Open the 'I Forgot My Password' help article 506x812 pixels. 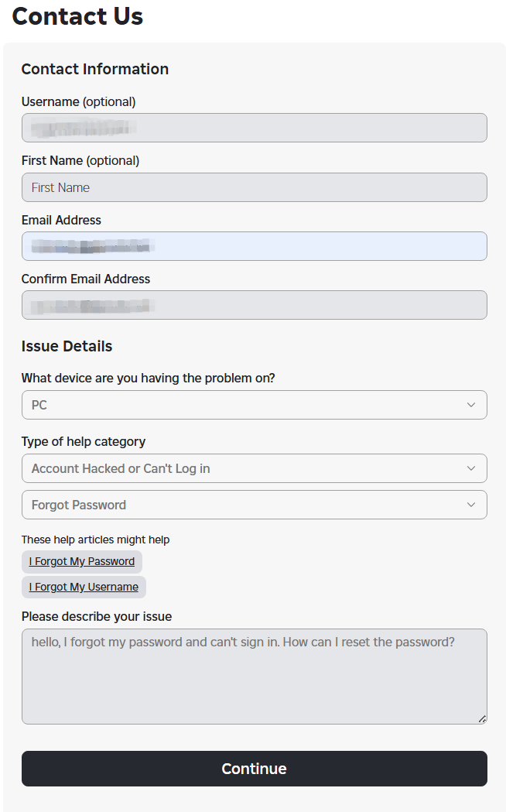(82, 561)
